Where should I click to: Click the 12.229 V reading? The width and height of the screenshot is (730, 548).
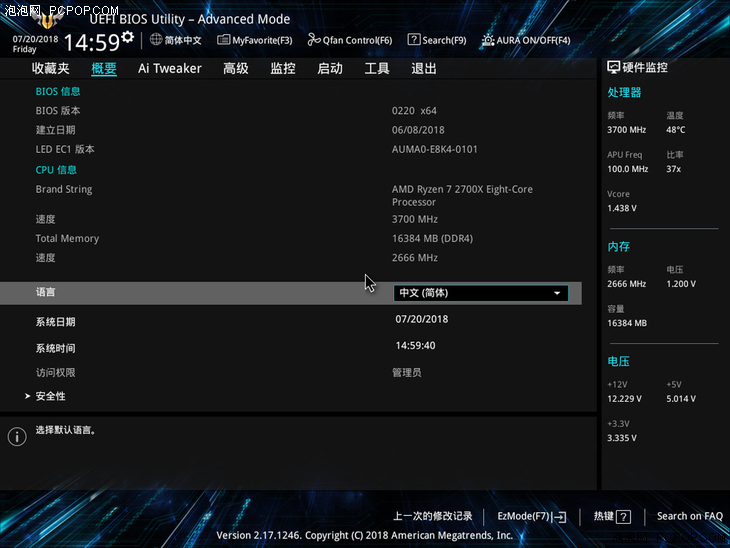point(624,399)
